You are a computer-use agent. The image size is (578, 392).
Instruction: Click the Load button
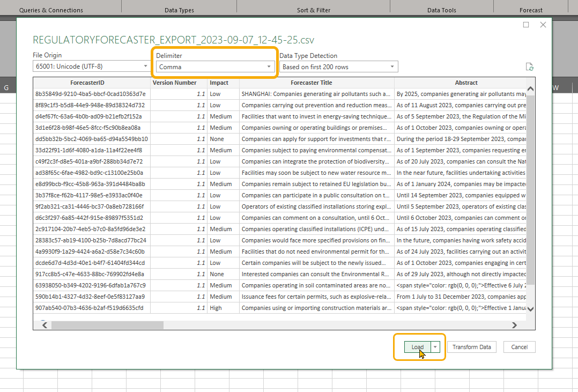[x=417, y=347]
